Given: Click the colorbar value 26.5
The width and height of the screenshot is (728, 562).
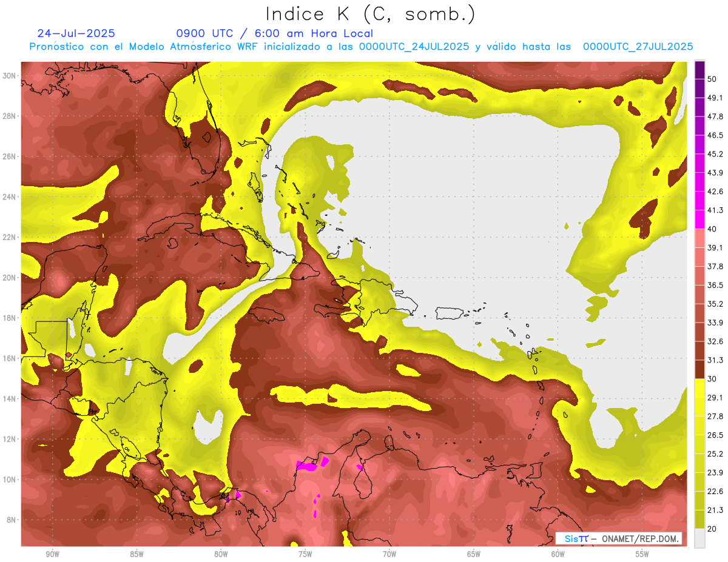Looking at the screenshot, I should click(x=715, y=435).
